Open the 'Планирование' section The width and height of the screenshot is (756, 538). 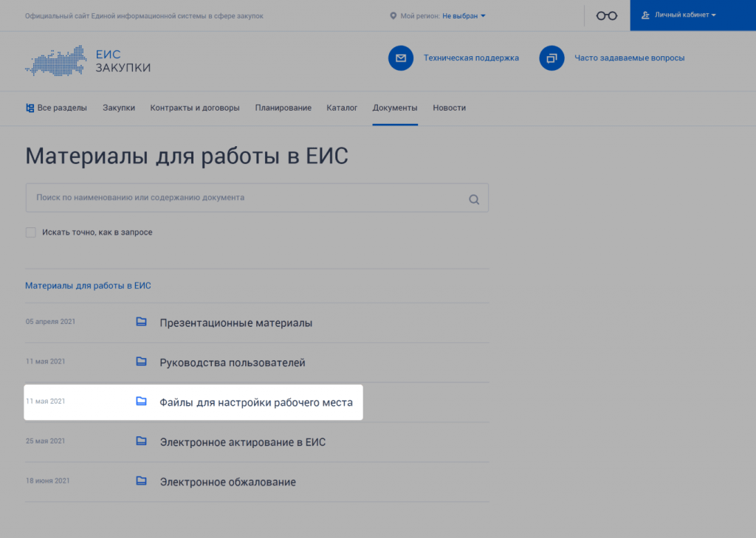(x=283, y=108)
